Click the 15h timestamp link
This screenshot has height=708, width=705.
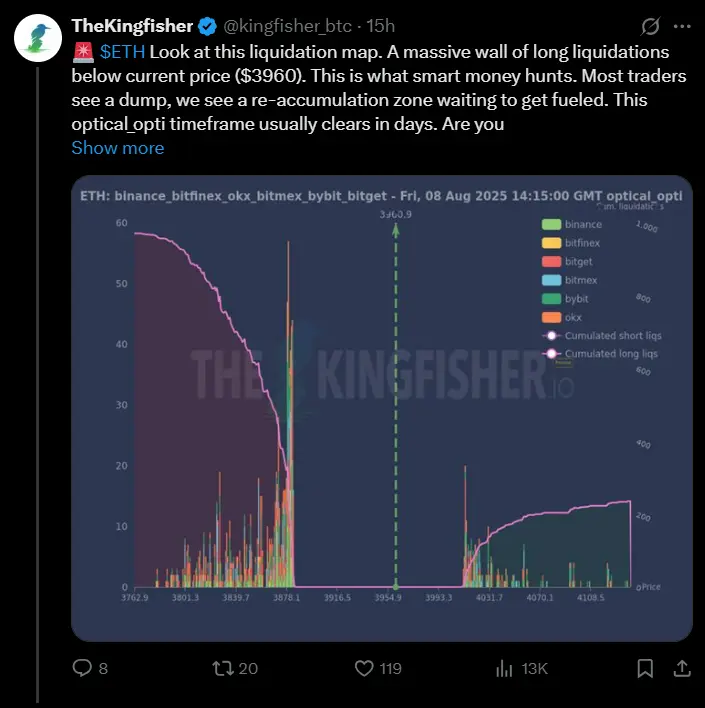380,26
